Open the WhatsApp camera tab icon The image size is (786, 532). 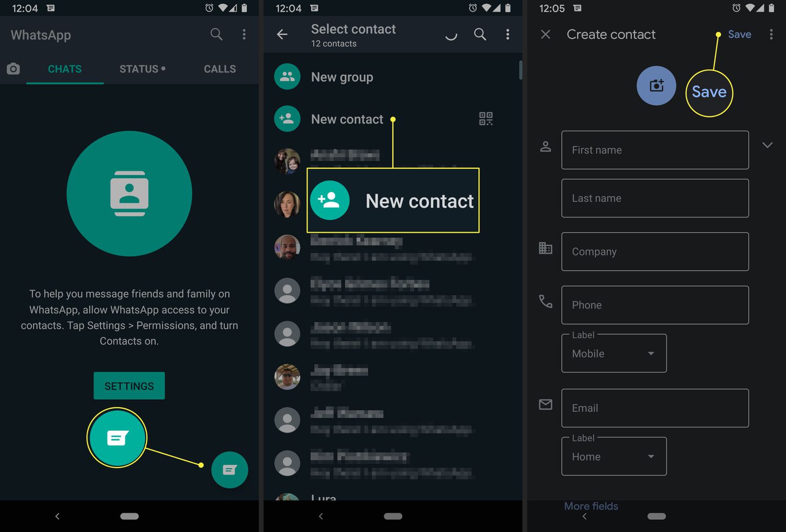pos(13,69)
